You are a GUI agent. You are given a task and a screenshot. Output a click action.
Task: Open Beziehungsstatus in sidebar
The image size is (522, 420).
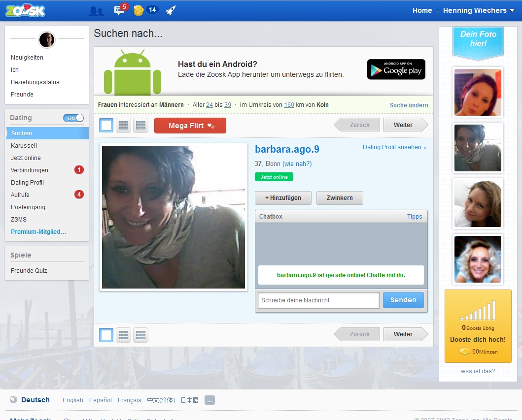[35, 82]
